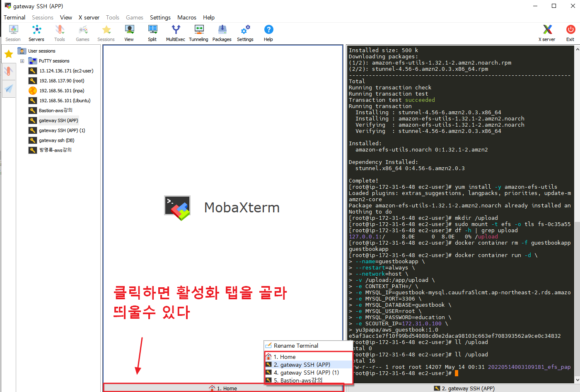
Task: Select '5. Bastion-aws강의' popup entry
Action: pos(308,380)
